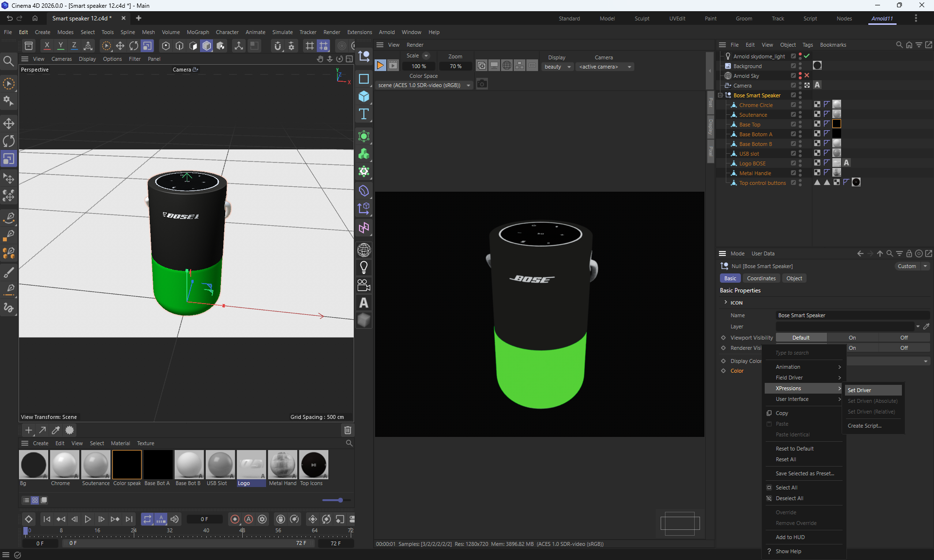Click the render snapshot camera icon

coord(482,84)
